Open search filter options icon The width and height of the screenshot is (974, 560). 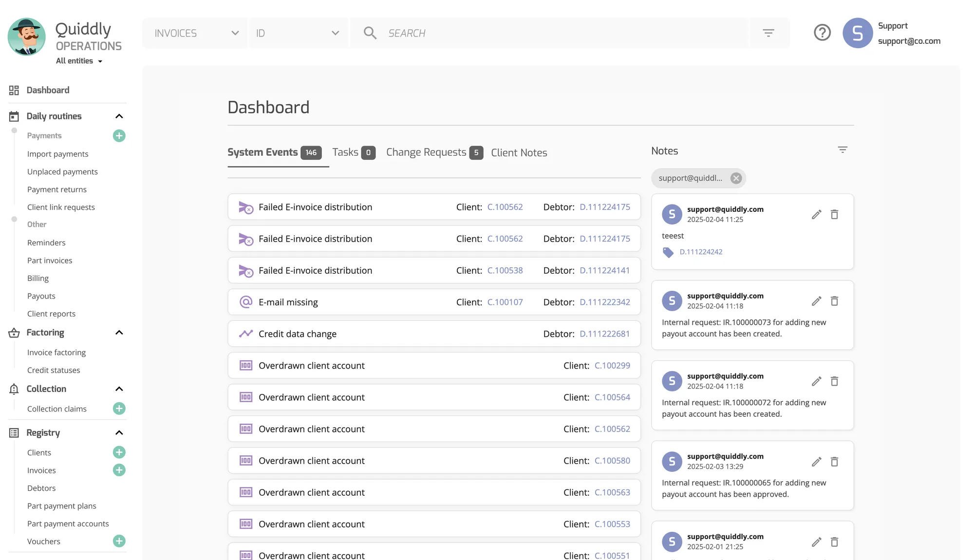pos(768,33)
